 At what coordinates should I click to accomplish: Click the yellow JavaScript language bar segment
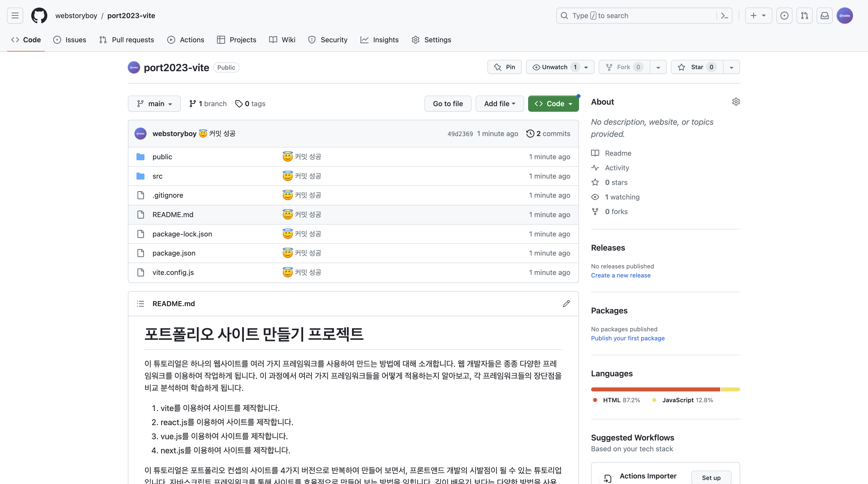click(x=730, y=389)
